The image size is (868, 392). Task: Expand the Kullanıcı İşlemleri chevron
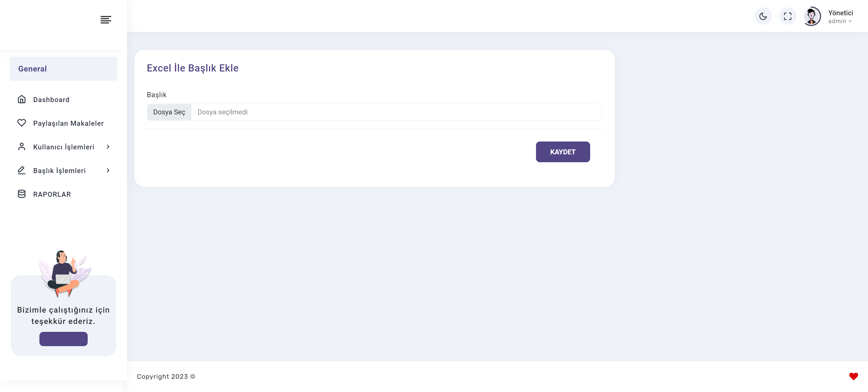[108, 147]
